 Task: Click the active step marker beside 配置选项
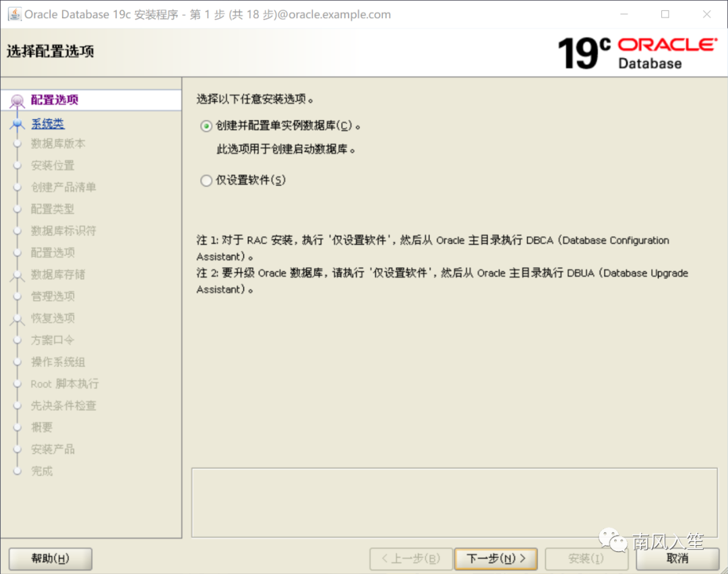[x=17, y=101]
